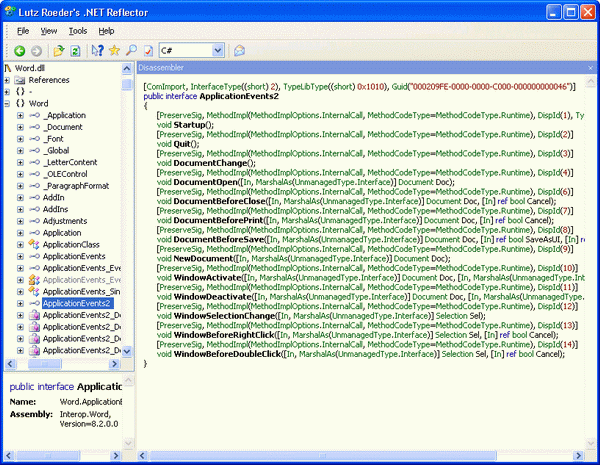The image size is (600, 465).
Task: Click the grey Forward navigation arrow
Action: pos(36,51)
